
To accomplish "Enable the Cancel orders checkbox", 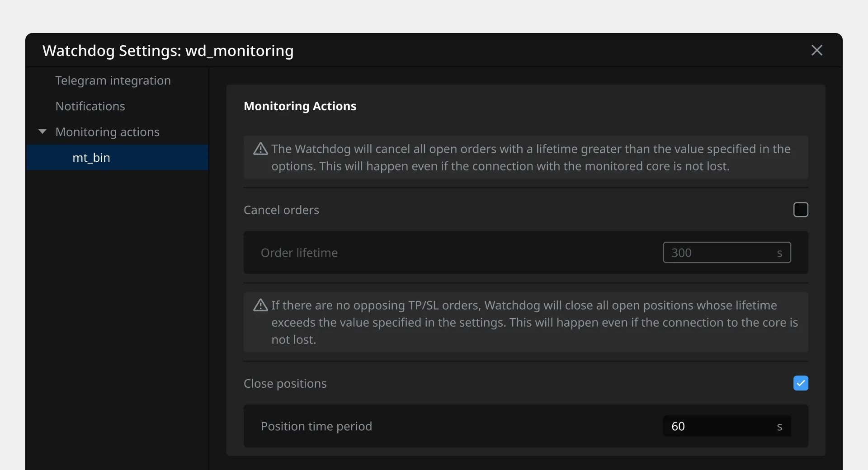I will [x=801, y=210].
